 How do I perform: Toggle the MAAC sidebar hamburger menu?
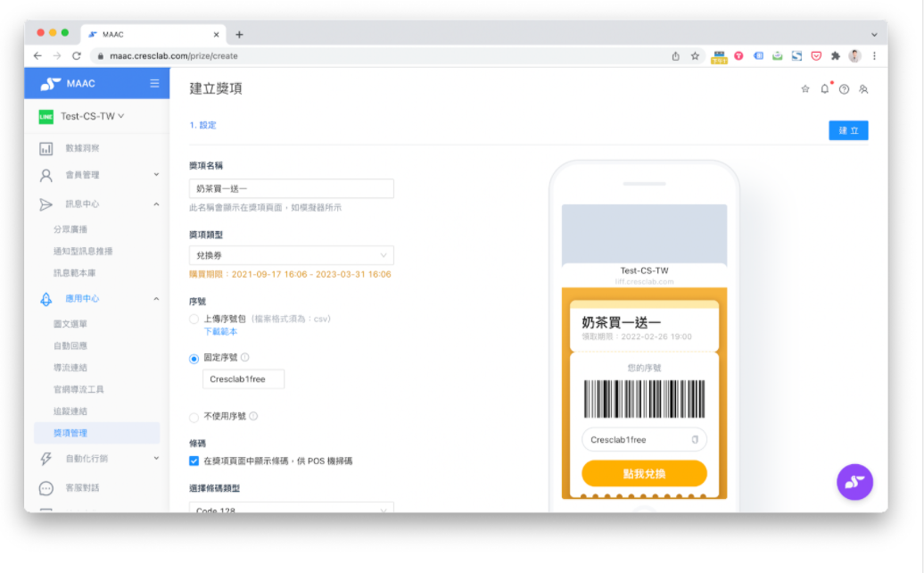tap(154, 83)
